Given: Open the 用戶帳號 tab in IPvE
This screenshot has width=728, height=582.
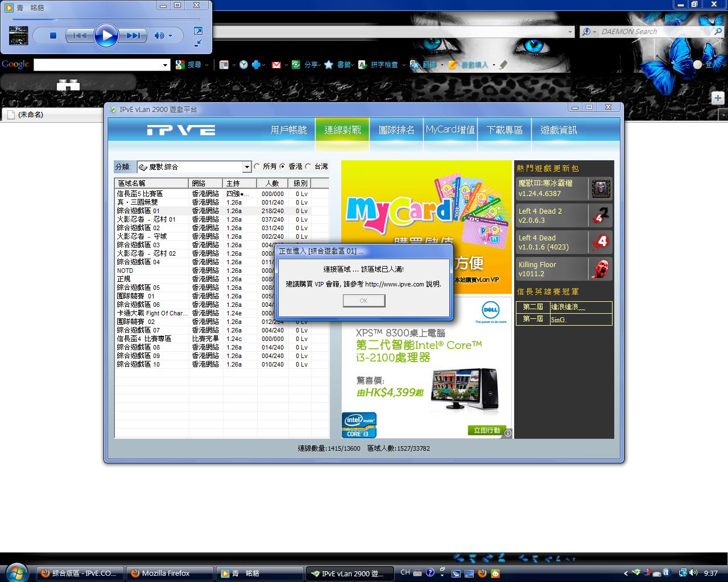Looking at the screenshot, I should [x=288, y=130].
